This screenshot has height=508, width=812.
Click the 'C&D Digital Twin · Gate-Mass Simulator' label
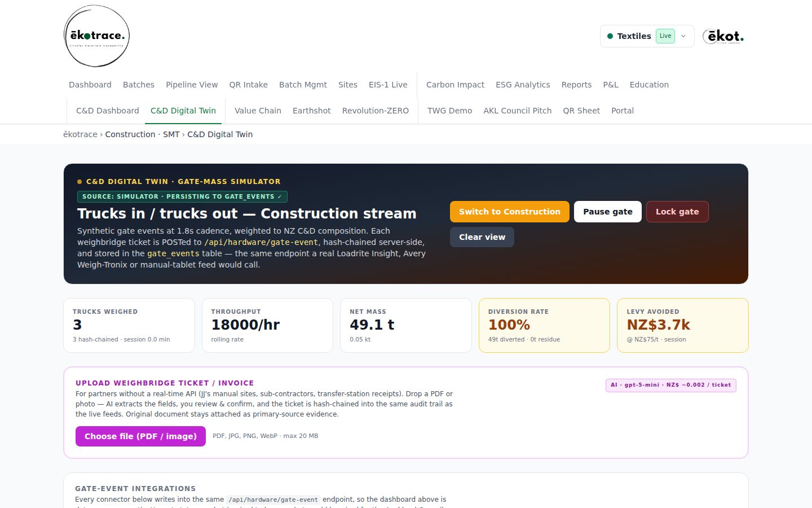click(183, 182)
